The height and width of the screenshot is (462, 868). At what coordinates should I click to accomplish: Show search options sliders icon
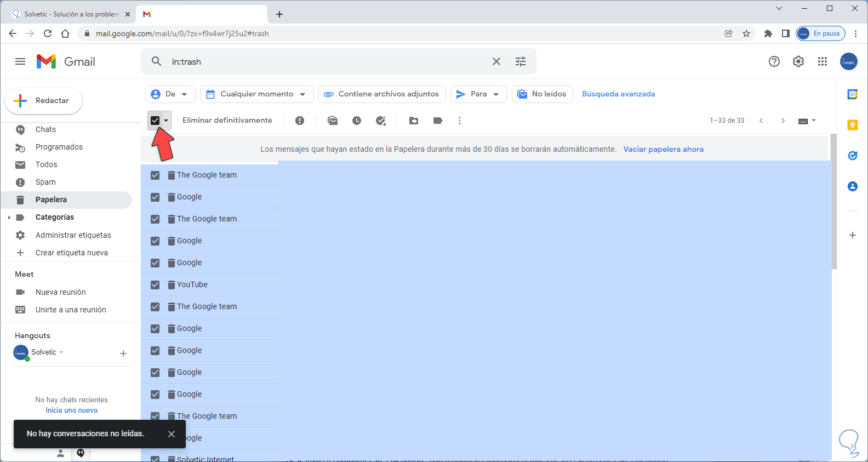pyautogui.click(x=521, y=61)
